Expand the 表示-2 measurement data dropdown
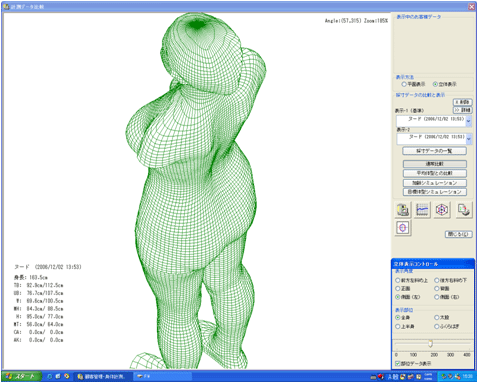This screenshot has width=478, height=383. click(x=469, y=139)
